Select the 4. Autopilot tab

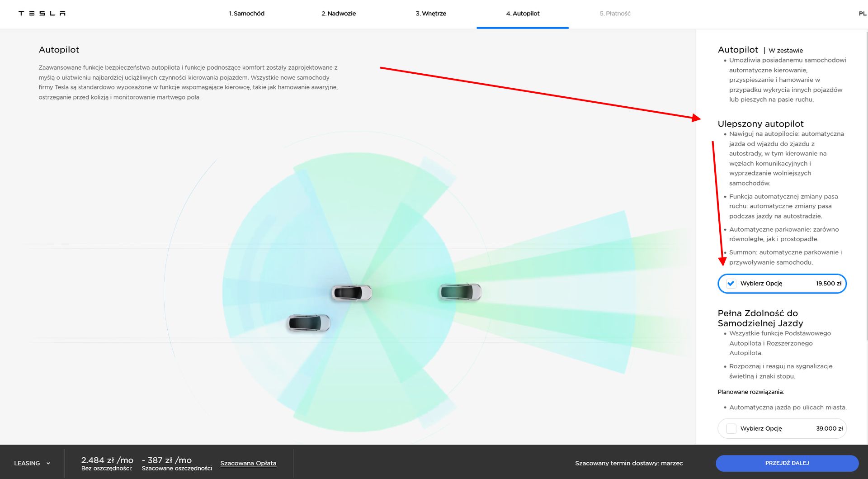523,14
